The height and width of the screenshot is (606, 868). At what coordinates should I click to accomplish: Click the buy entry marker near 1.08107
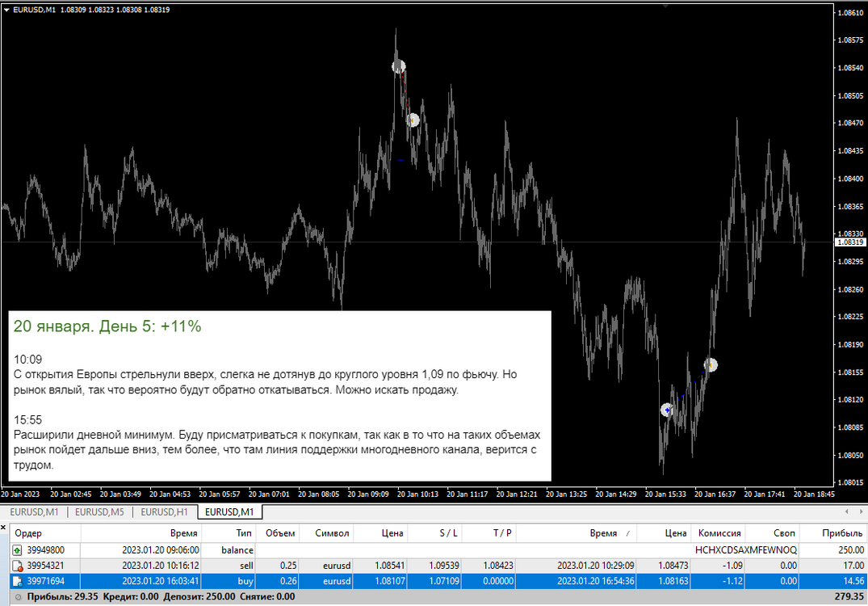point(667,410)
